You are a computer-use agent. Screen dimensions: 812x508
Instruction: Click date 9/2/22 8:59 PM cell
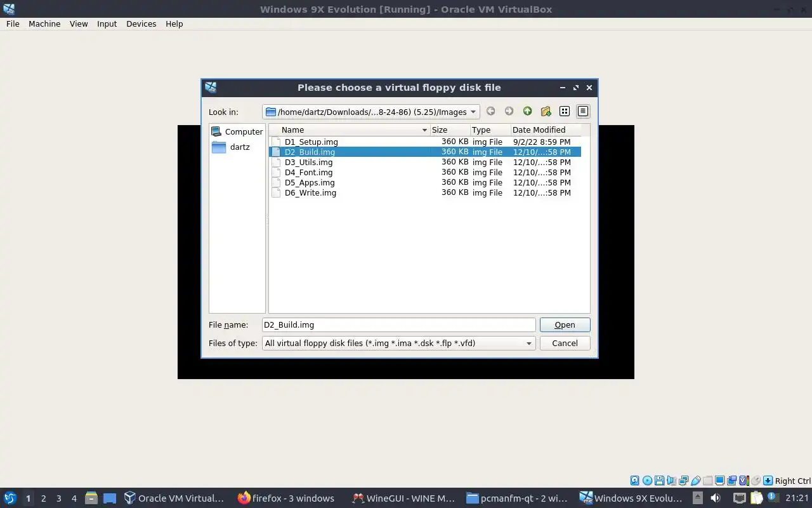542,142
